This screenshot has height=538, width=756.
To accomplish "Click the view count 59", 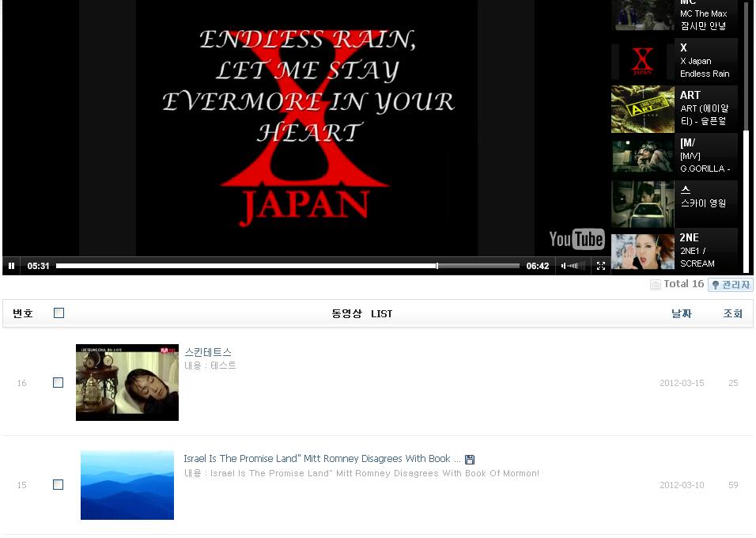I will (733, 485).
